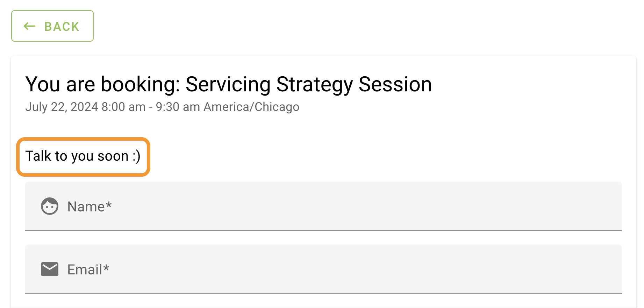Click the BACK button

tap(52, 26)
